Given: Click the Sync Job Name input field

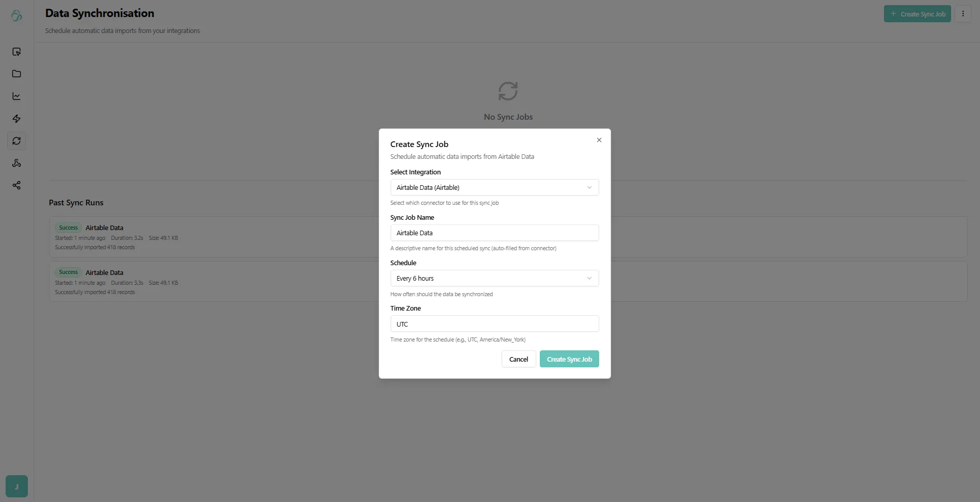Looking at the screenshot, I should coord(494,233).
